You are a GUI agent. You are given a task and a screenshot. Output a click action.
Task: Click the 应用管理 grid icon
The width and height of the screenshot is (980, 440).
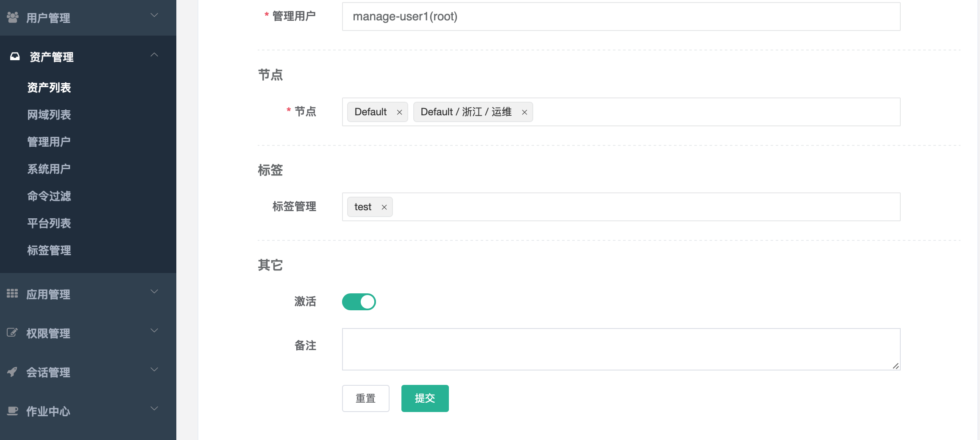click(x=12, y=293)
